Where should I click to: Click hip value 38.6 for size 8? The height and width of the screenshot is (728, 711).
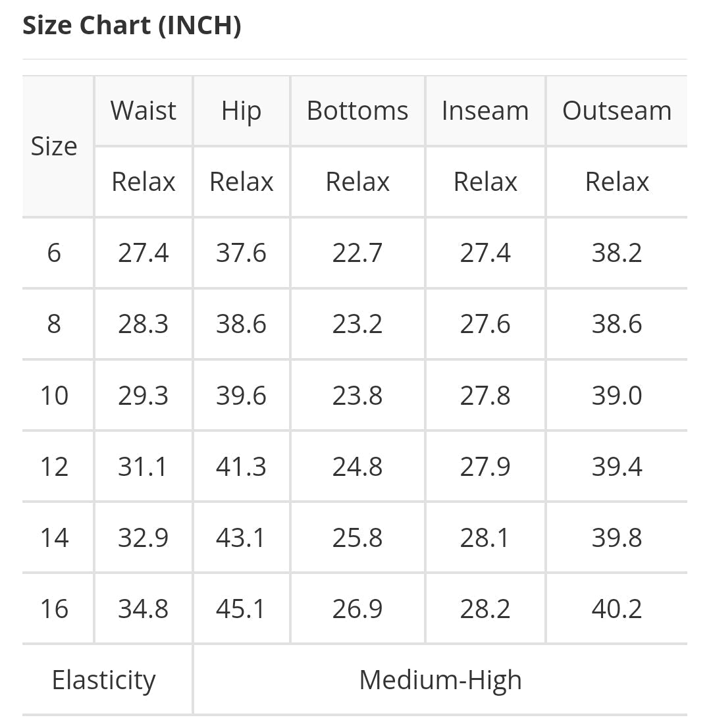(x=241, y=324)
